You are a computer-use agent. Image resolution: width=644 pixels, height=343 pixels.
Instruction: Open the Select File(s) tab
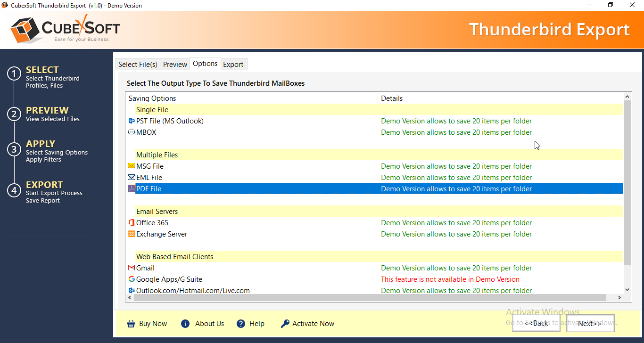pos(138,65)
